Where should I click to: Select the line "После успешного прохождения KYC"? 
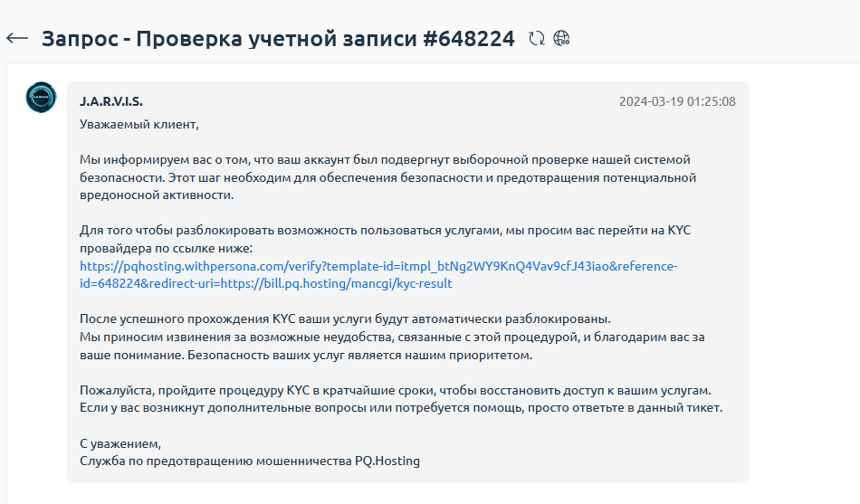coord(345,319)
